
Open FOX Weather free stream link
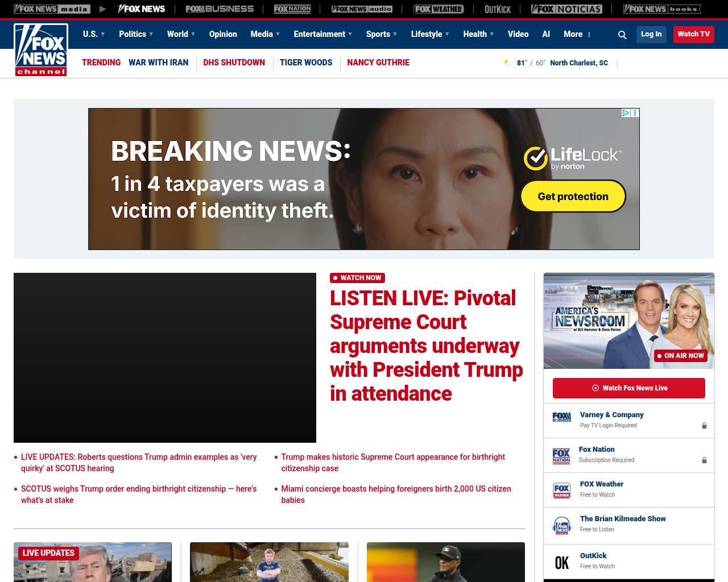[602, 484]
